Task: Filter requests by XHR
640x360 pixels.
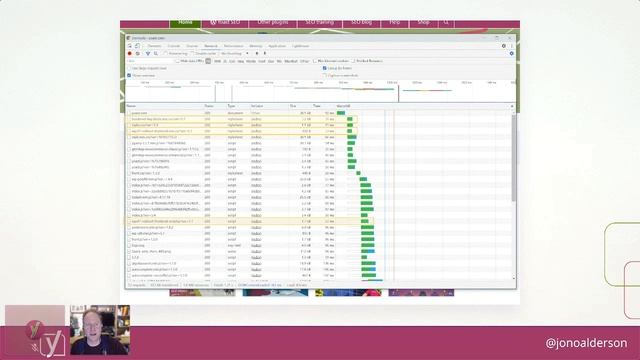Action: [218, 61]
